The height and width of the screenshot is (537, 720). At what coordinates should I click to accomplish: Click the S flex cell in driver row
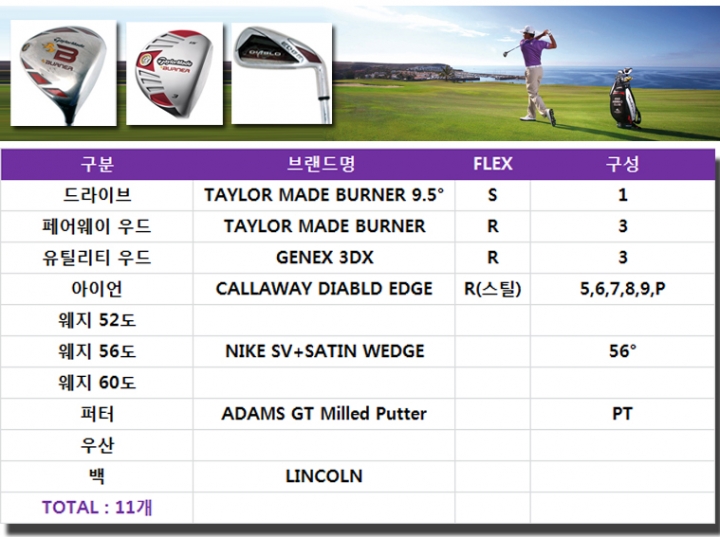point(493,195)
